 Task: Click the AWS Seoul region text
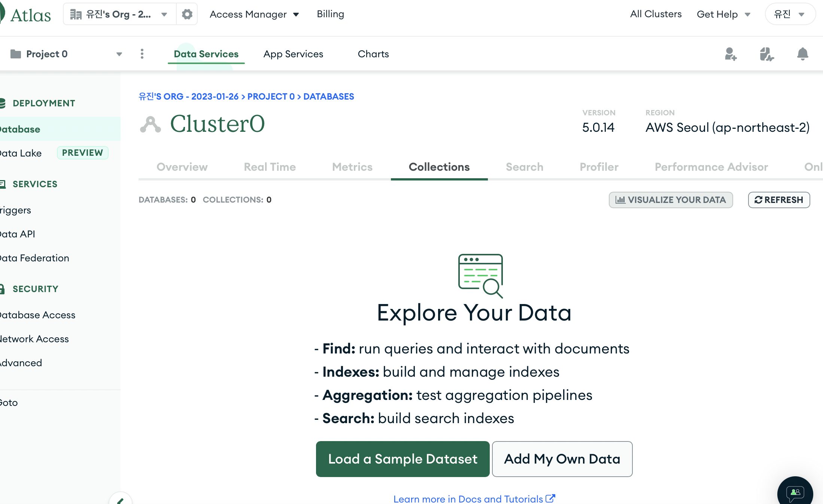point(728,128)
